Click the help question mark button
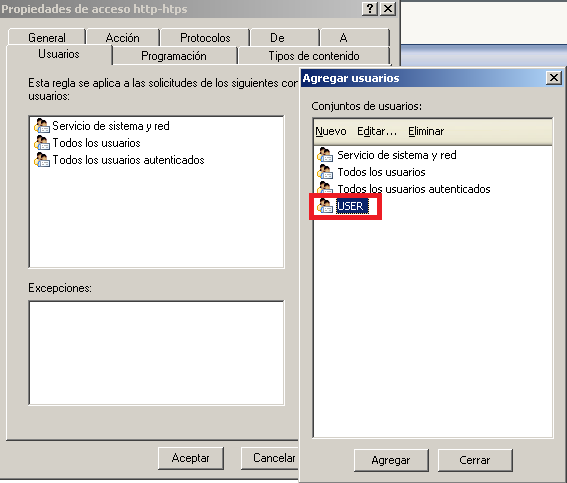 [x=370, y=8]
